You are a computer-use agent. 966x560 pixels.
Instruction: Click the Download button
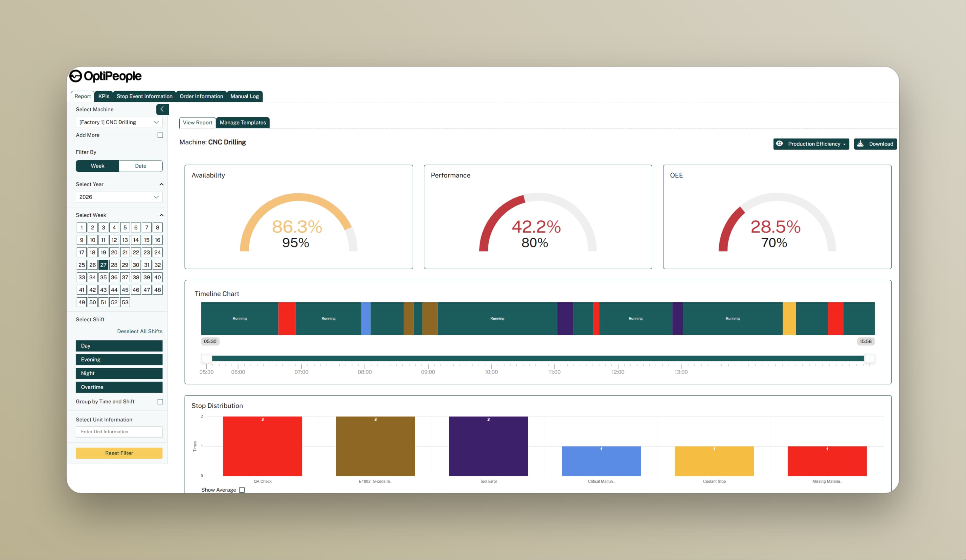[x=875, y=144]
